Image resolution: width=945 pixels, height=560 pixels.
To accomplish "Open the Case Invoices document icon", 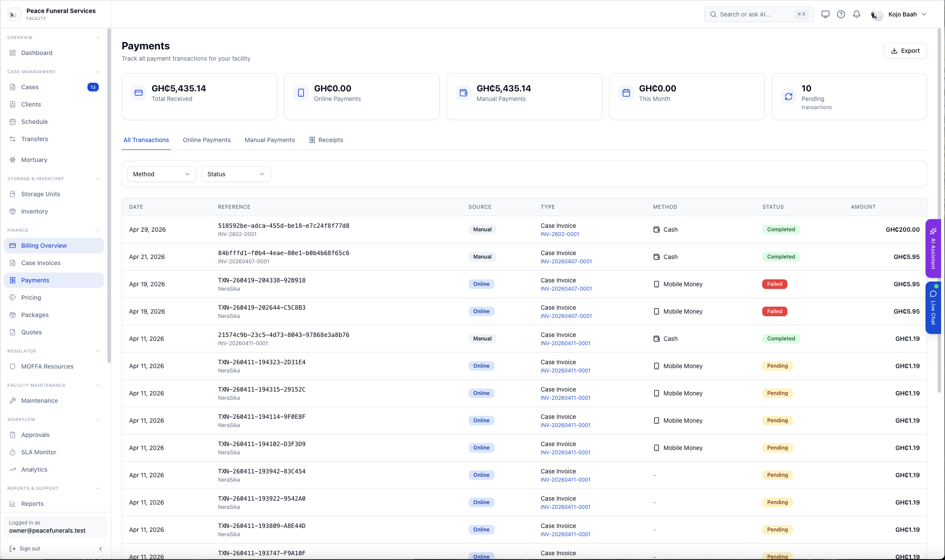I will (13, 263).
